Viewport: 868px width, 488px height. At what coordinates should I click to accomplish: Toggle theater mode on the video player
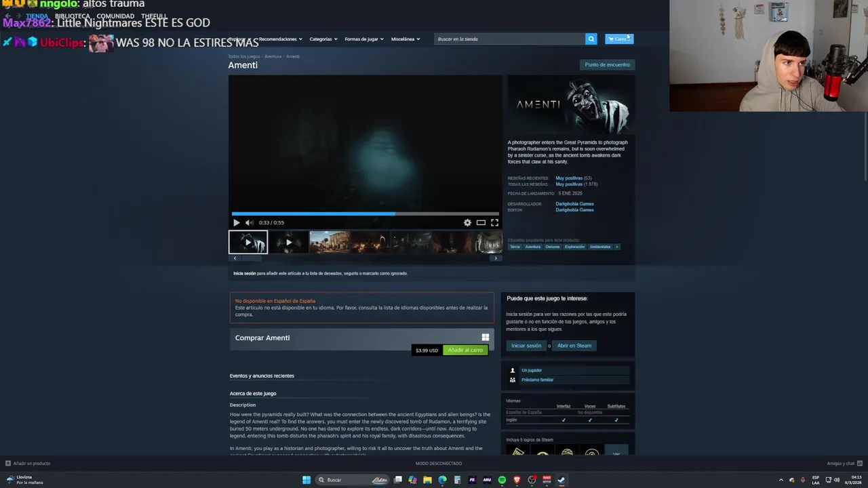tap(481, 222)
